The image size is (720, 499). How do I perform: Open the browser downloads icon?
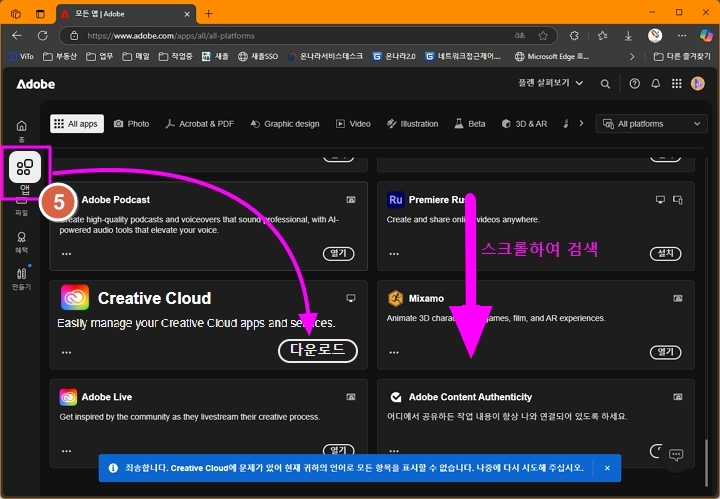pyautogui.click(x=628, y=36)
